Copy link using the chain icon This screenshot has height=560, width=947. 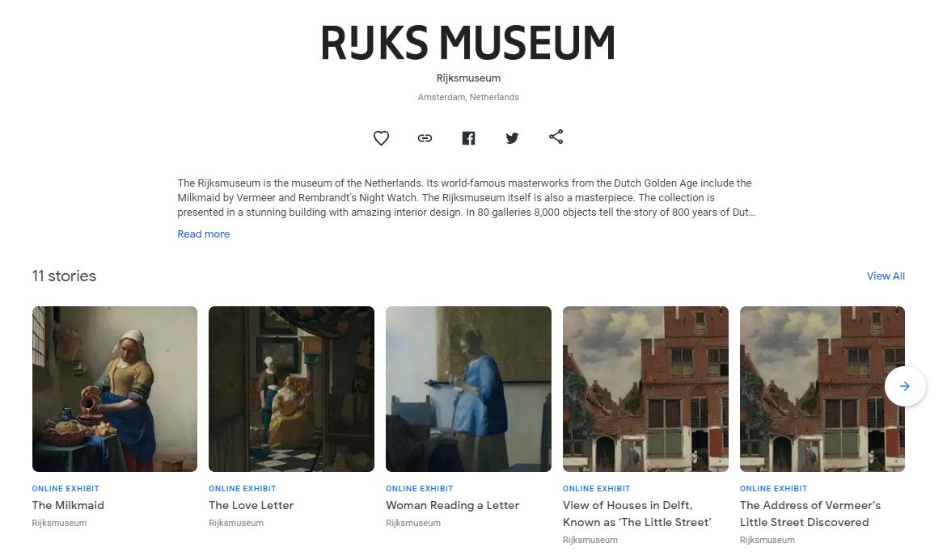(425, 138)
